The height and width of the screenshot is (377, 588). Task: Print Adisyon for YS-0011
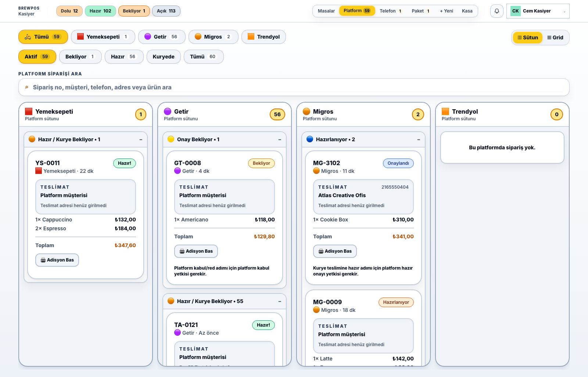tap(57, 260)
